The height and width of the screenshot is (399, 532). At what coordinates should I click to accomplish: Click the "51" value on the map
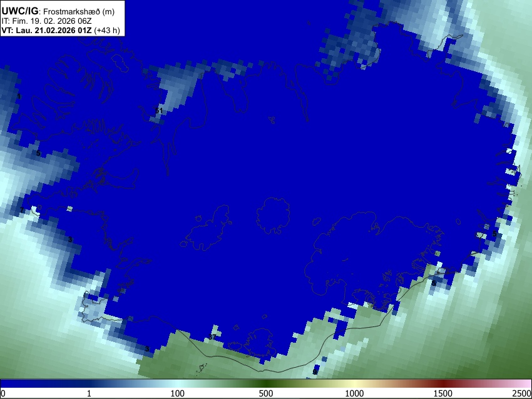click(x=159, y=111)
